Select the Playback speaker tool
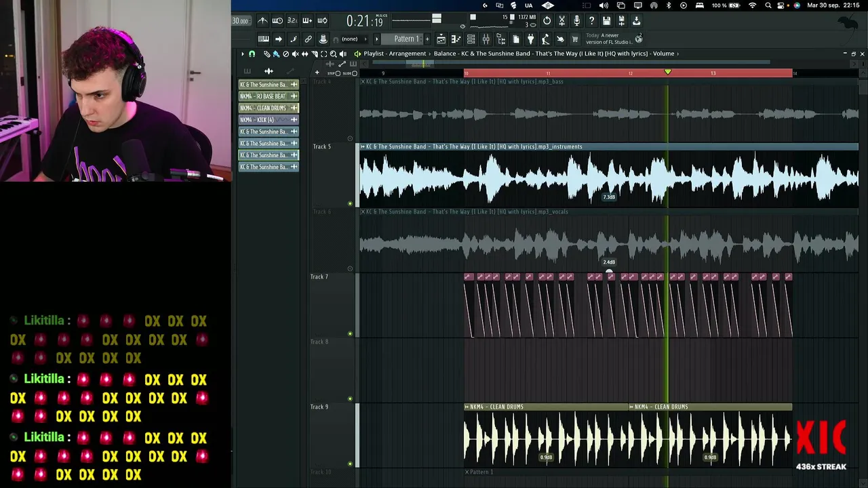The height and width of the screenshot is (488, 868). (x=342, y=54)
